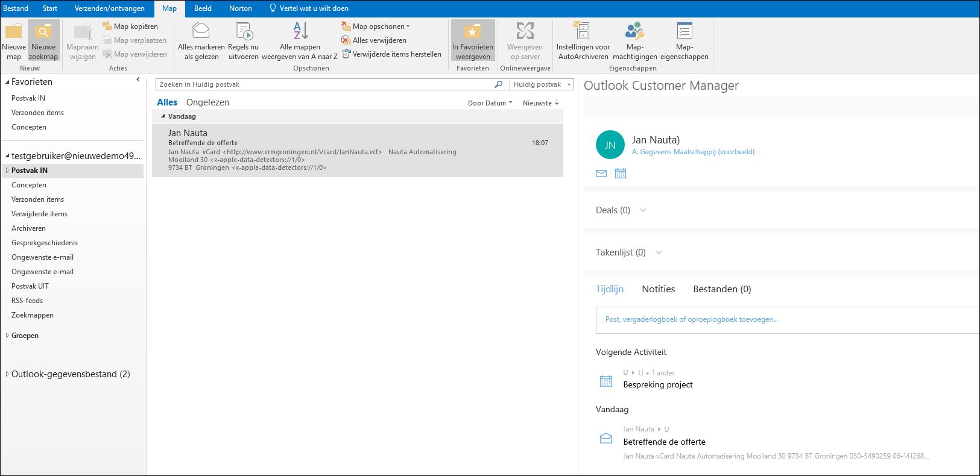Open the Jan Nauta email message
This screenshot has width=980, height=476.
[358, 151]
